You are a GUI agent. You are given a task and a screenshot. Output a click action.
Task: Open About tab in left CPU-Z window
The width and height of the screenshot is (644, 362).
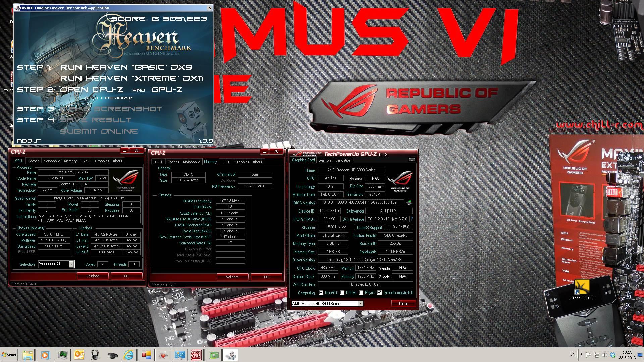(117, 161)
